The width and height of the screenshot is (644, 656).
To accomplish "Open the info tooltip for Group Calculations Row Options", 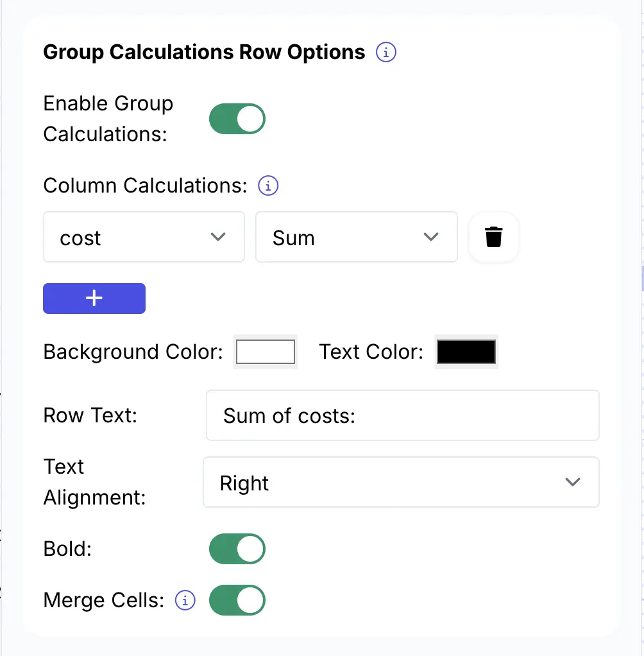I will click(x=386, y=53).
